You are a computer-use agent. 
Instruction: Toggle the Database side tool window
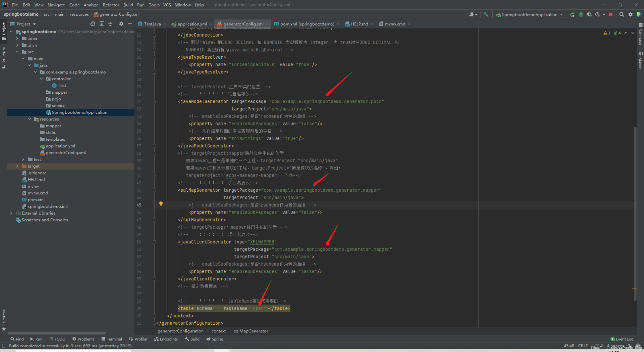(x=640, y=34)
